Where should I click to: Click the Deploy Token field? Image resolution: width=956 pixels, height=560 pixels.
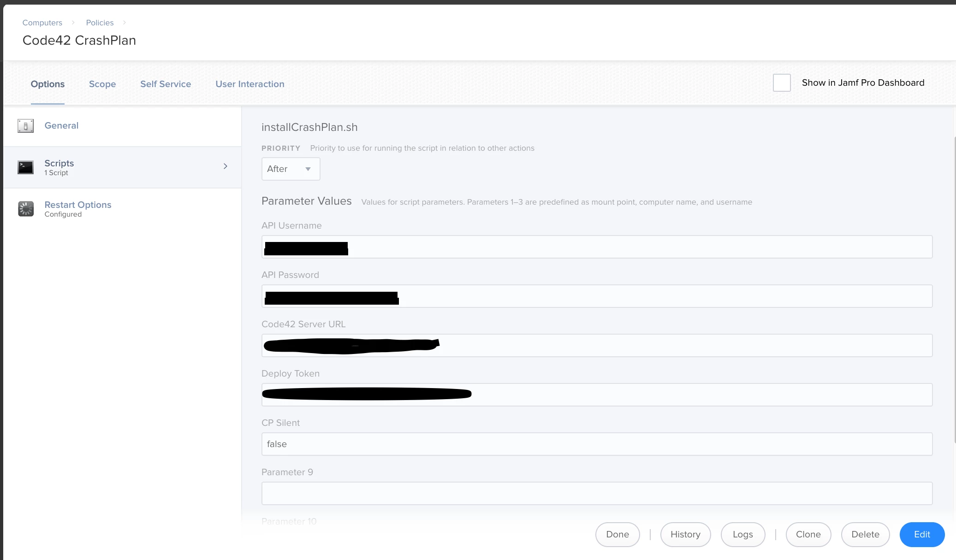click(597, 395)
